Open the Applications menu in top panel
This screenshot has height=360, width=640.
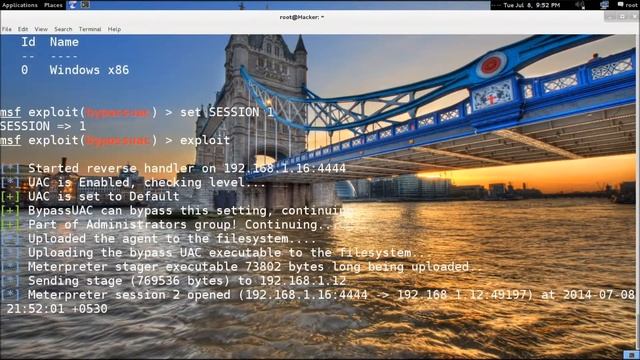(x=20, y=5)
